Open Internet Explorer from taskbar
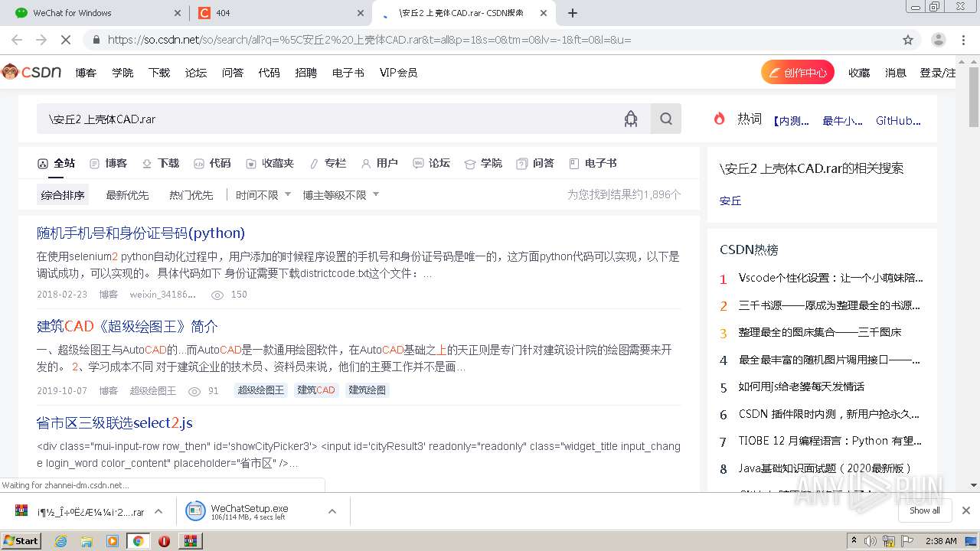This screenshot has width=980, height=551. (60, 541)
